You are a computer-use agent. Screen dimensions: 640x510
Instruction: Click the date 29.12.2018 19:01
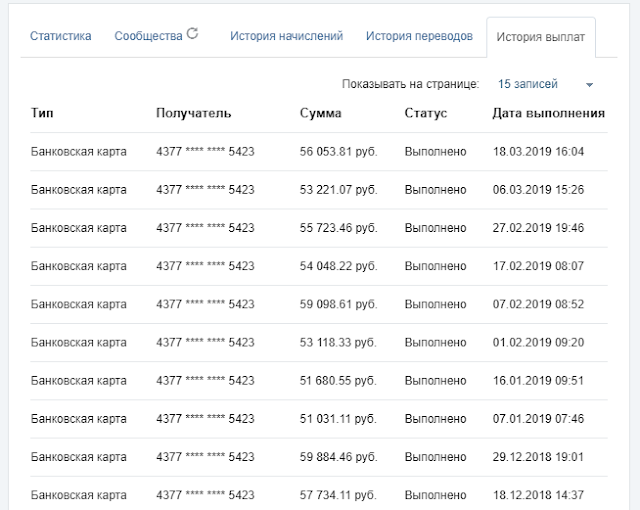(x=538, y=457)
